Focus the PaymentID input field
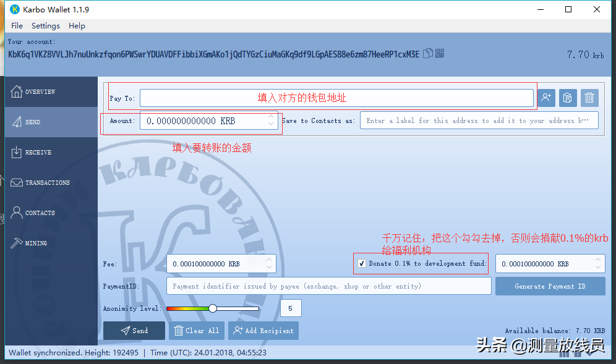The width and height of the screenshot is (616, 364). 329,286
